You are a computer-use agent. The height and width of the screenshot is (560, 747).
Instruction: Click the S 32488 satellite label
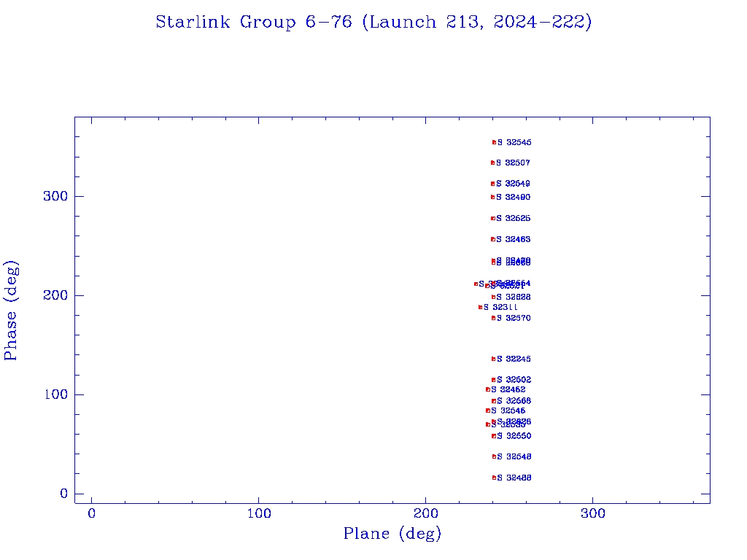point(514,478)
